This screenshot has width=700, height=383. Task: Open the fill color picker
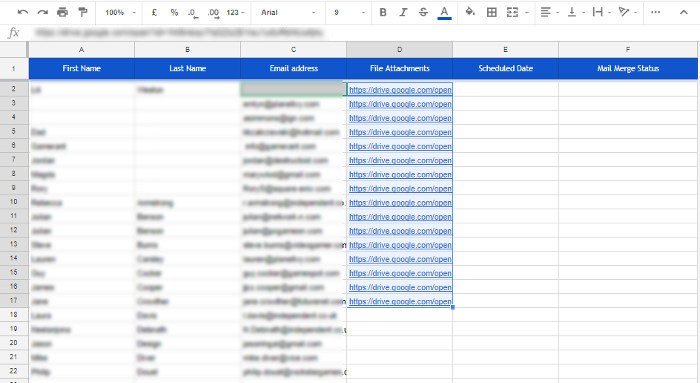point(470,12)
